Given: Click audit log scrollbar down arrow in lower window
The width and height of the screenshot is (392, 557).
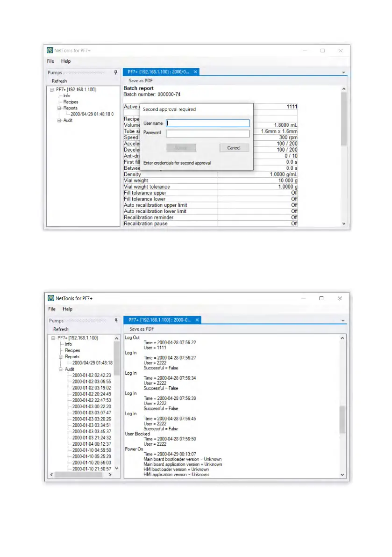Looking at the screenshot, I should [342, 475].
